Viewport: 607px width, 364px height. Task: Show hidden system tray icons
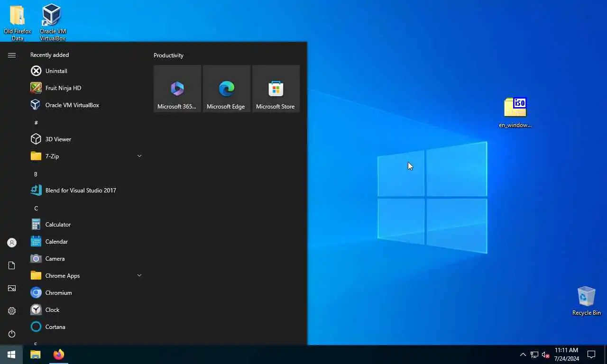(x=523, y=355)
